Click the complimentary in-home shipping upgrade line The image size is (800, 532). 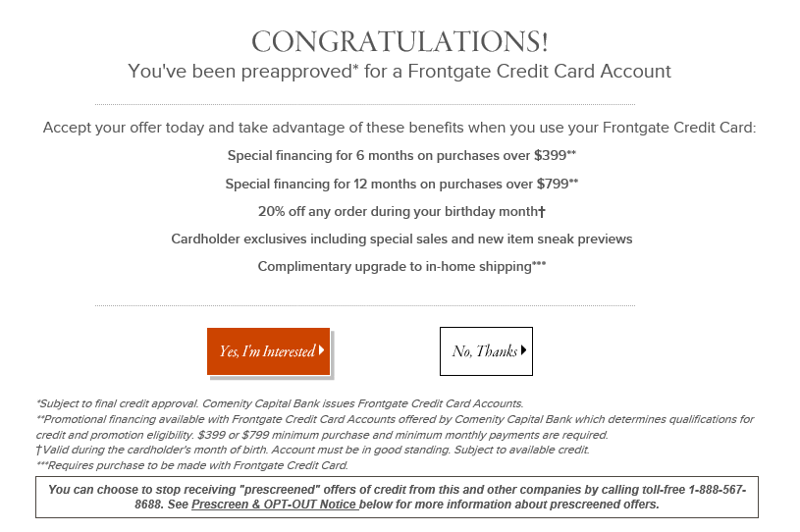point(401,266)
